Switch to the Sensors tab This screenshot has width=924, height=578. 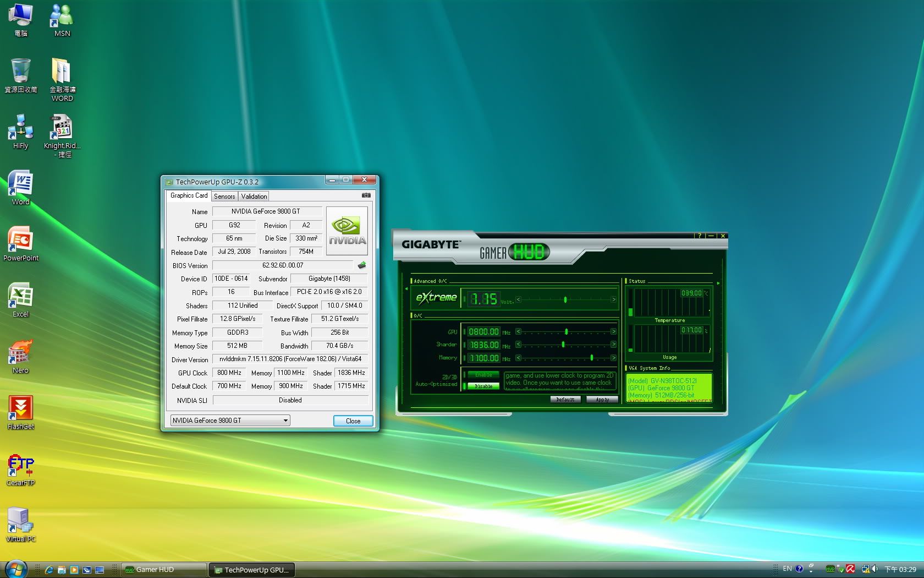click(x=224, y=197)
